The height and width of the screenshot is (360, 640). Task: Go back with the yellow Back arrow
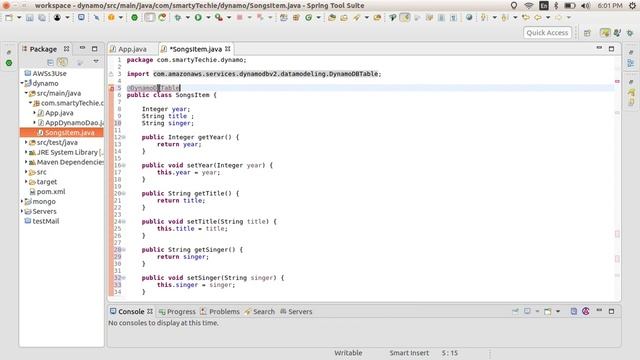(538, 18)
